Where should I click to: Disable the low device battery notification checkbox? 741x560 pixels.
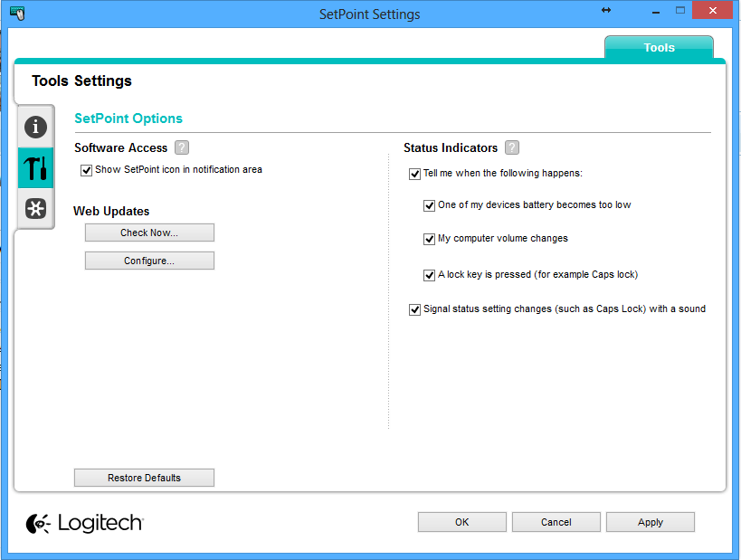(429, 205)
